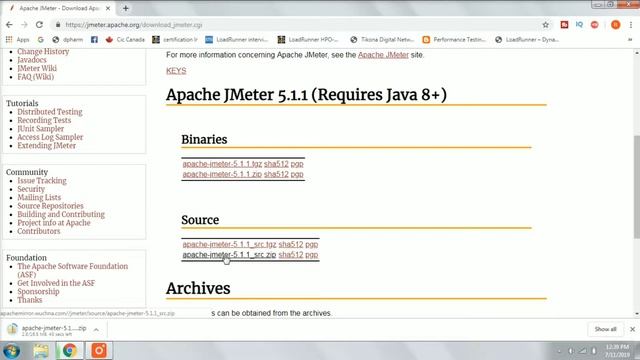
Task: Open the Source Repositories link
Action: click(50, 206)
